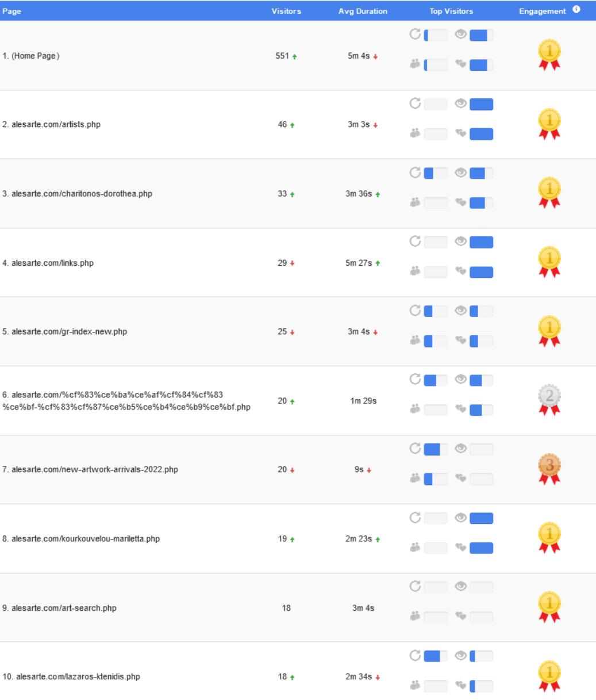Click the eye icon in links.php row
This screenshot has width=596, height=700.
pos(460,242)
